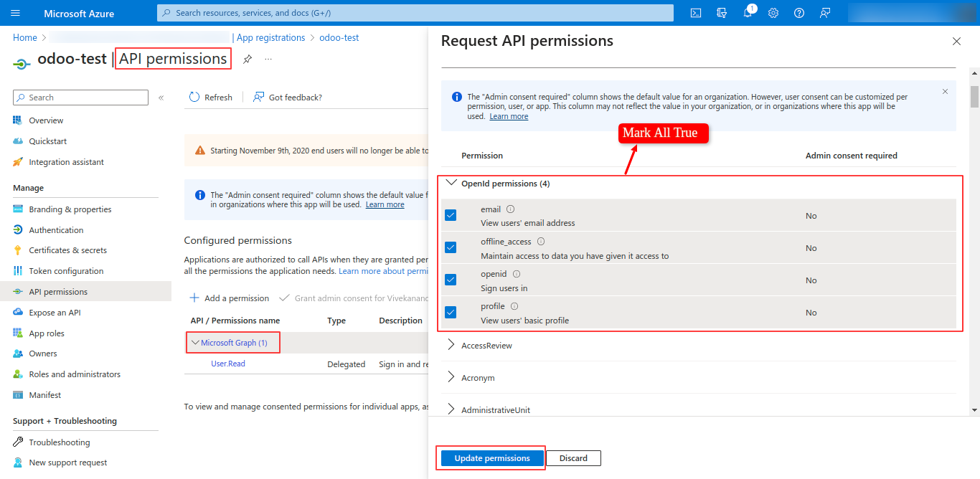The image size is (980, 479).
Task: Open Directories and subscriptions filter icon
Action: 722,13
